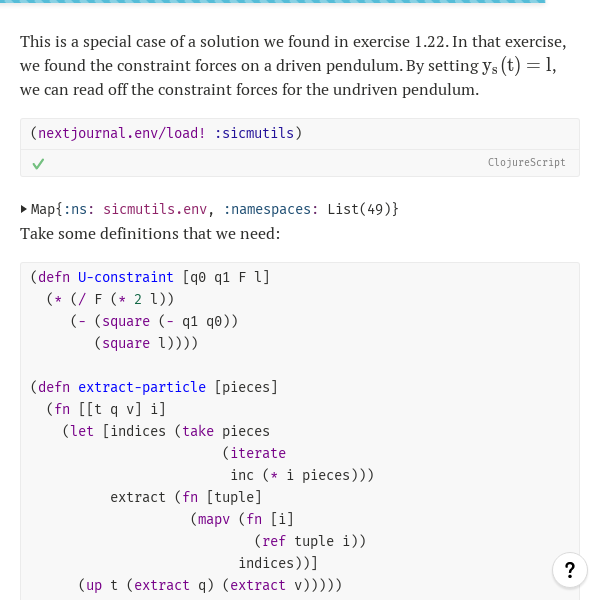Viewport: 600px width, 600px height.
Task: Open the help question mark button
Action: click(569, 570)
